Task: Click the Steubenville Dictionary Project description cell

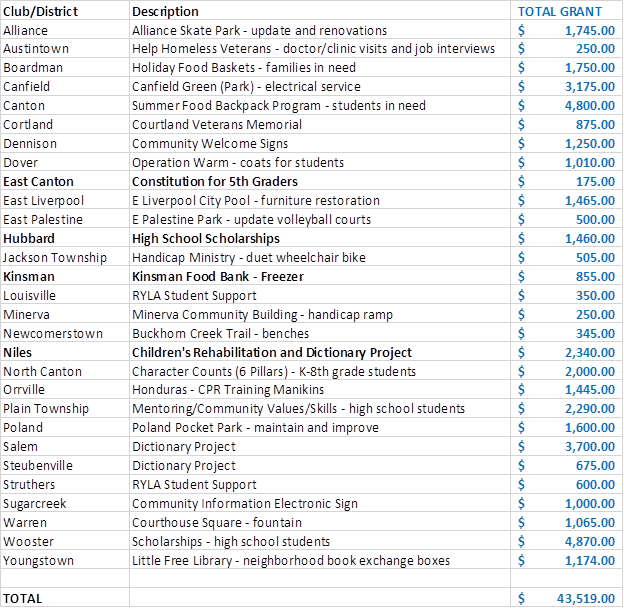Action: click(x=184, y=465)
